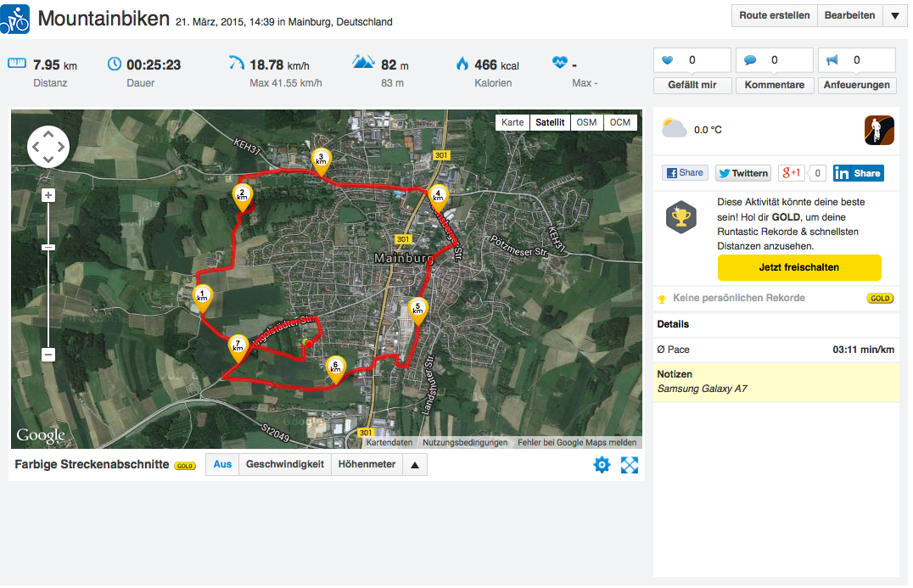Screen dimensions: 913x588
Task: Click the yellow Jetzt freischalten button
Action: pyautogui.click(x=798, y=267)
